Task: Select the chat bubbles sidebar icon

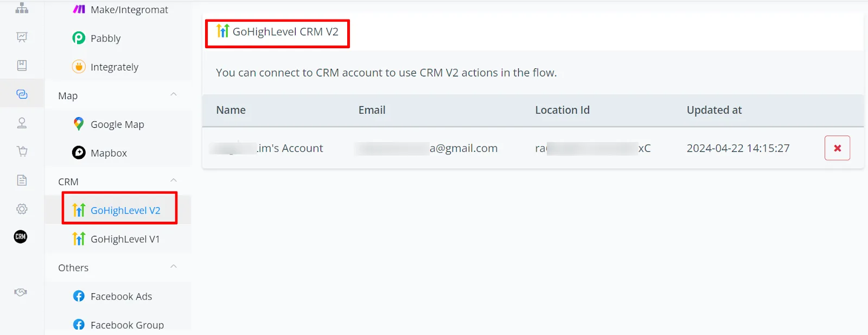Action: (22, 94)
